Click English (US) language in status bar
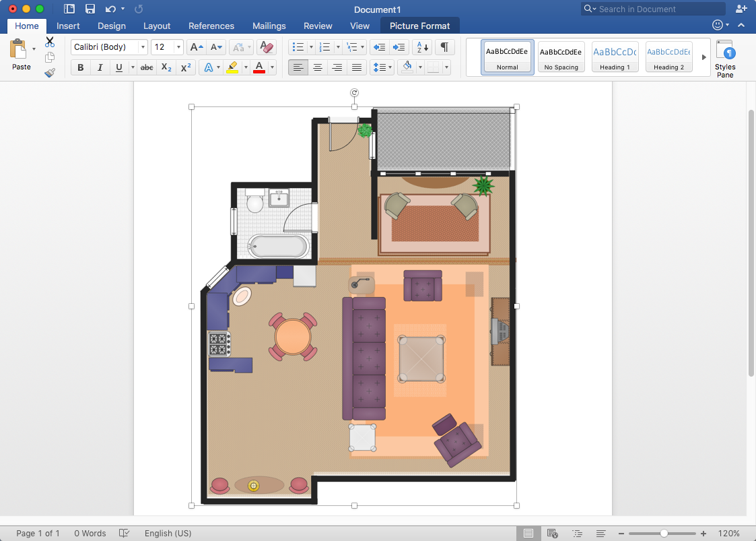756x541 pixels. pos(168,533)
